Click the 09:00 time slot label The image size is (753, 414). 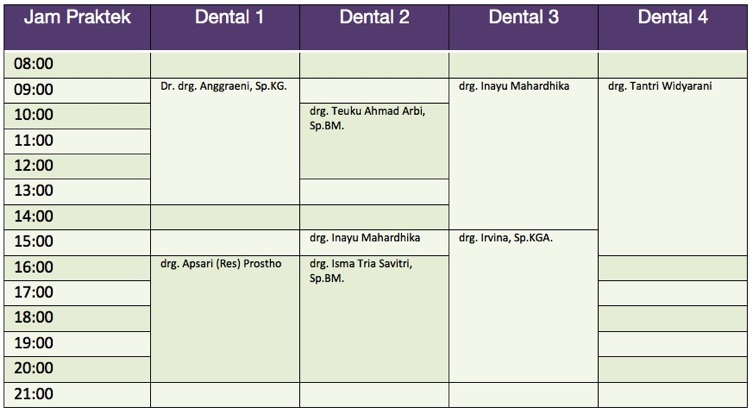pyautogui.click(x=34, y=90)
